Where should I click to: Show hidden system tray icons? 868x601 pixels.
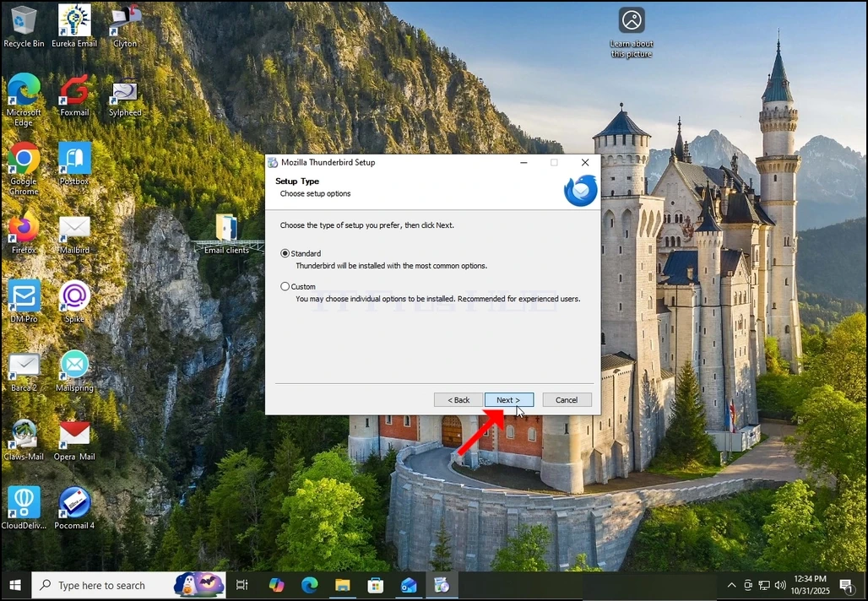pyautogui.click(x=731, y=586)
